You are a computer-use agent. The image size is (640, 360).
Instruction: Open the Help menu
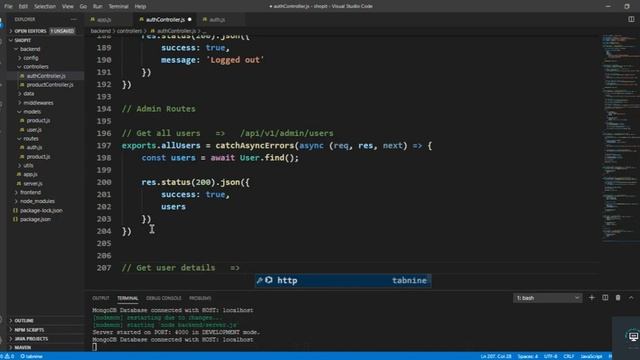pos(140,7)
